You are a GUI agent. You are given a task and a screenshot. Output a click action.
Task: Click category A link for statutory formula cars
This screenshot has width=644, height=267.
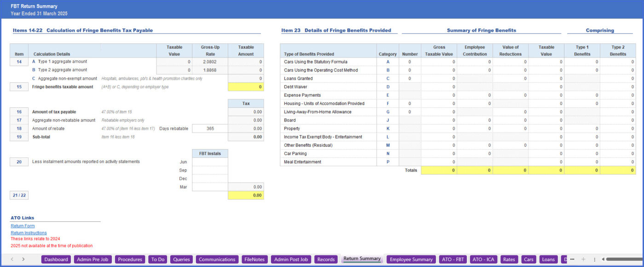(x=388, y=62)
